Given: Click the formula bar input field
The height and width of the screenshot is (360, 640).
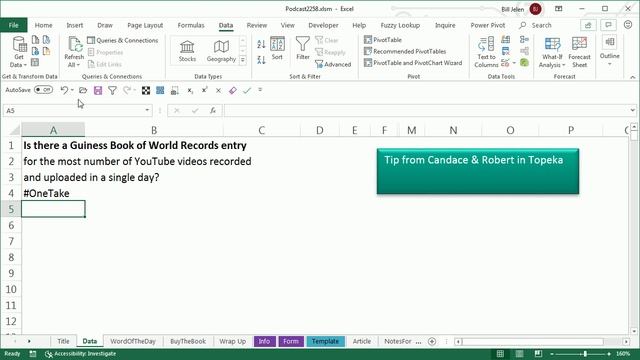Looking at the screenshot, I should click(x=426, y=111).
